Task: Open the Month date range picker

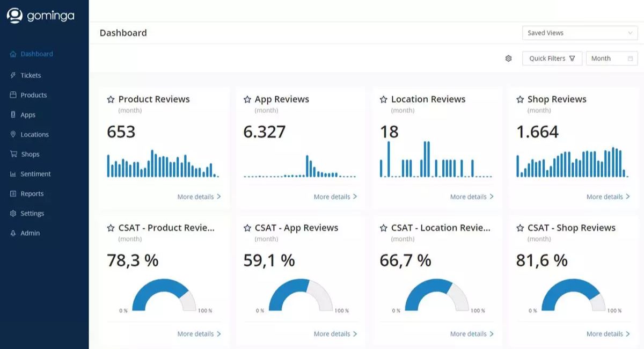Action: coord(611,59)
